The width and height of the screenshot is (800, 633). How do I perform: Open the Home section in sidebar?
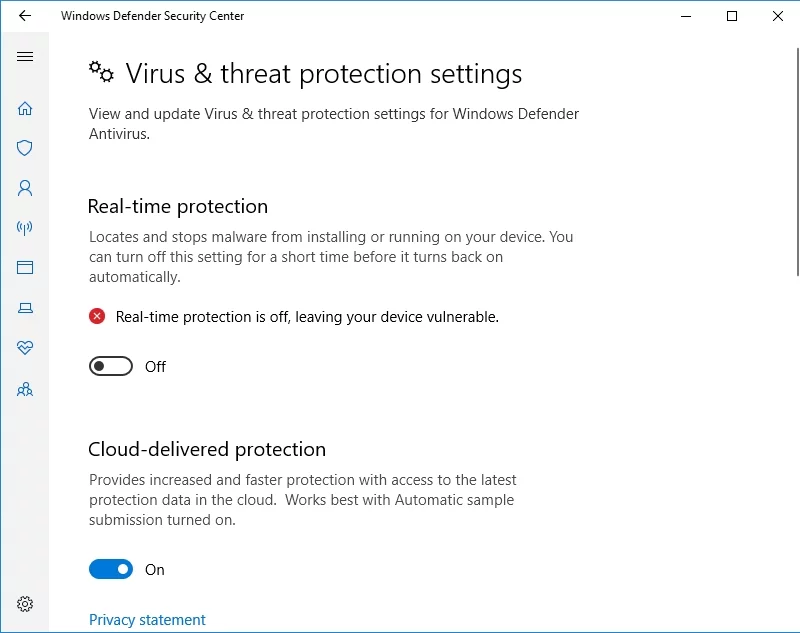tap(25, 108)
